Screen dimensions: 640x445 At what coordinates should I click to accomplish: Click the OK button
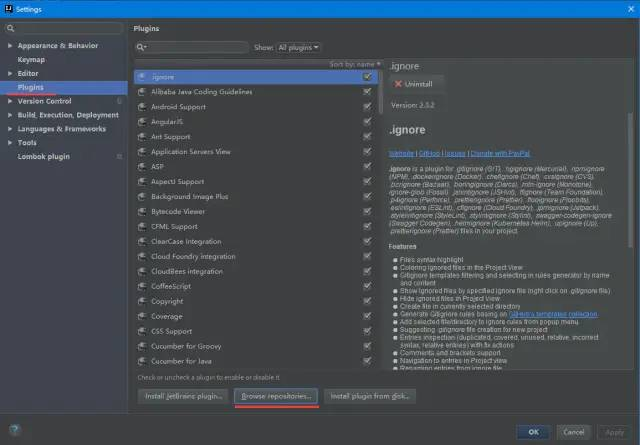tap(533, 432)
